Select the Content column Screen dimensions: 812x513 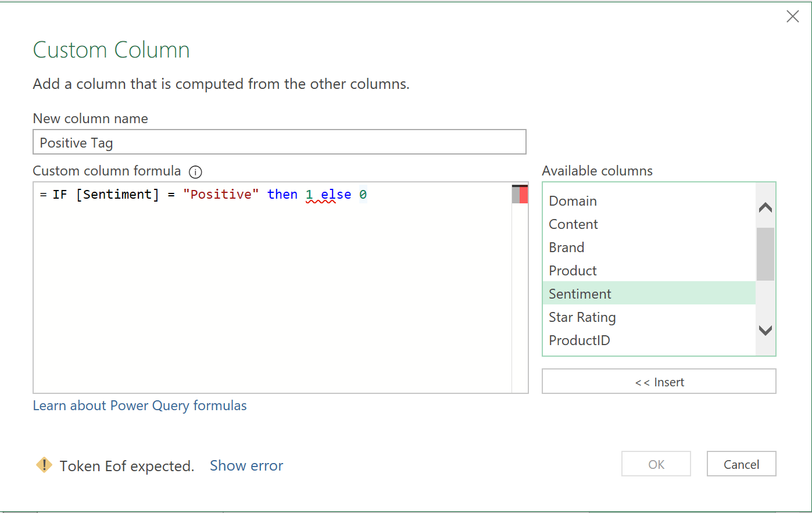click(x=573, y=224)
